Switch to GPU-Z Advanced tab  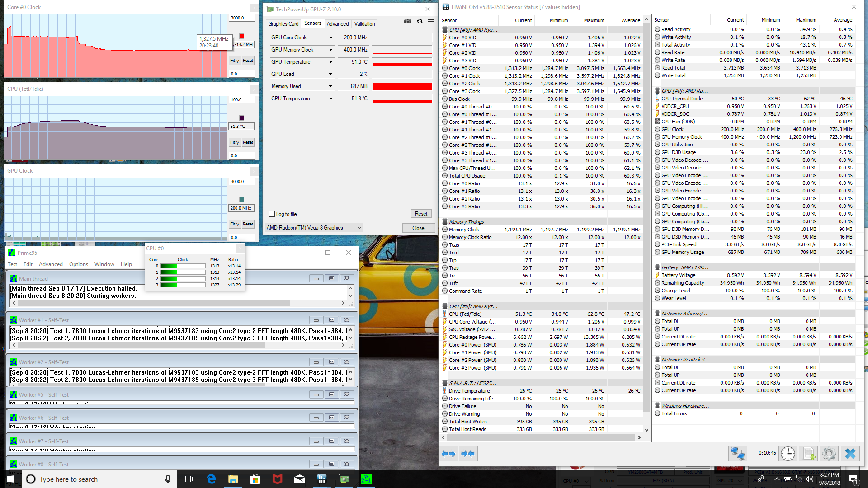coord(337,24)
